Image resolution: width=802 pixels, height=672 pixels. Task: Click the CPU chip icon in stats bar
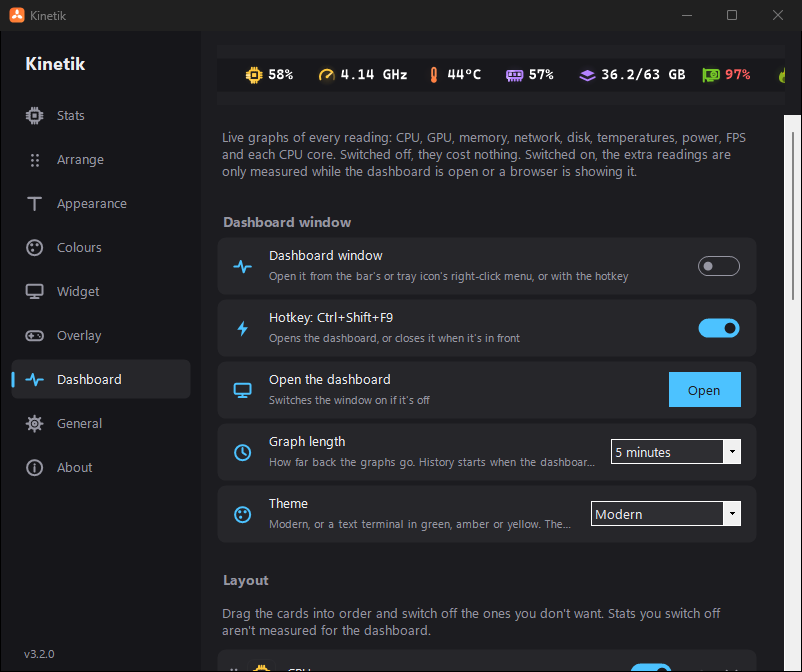coord(254,75)
